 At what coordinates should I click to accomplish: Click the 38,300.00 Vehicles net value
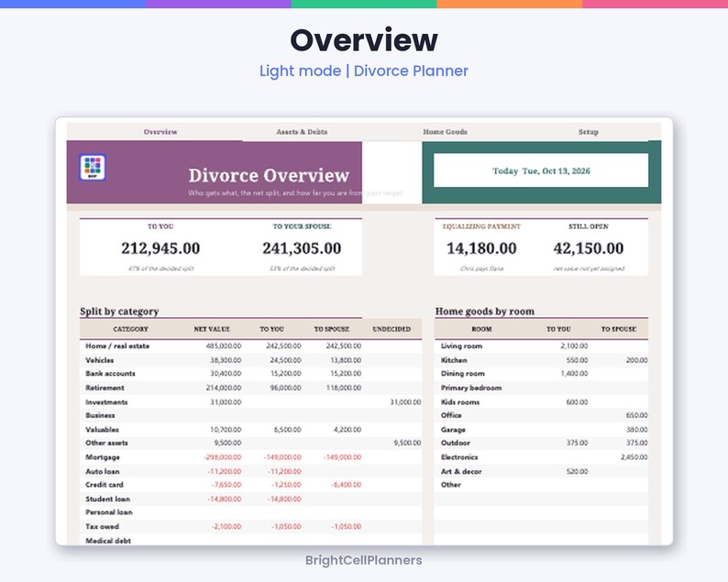click(x=226, y=360)
